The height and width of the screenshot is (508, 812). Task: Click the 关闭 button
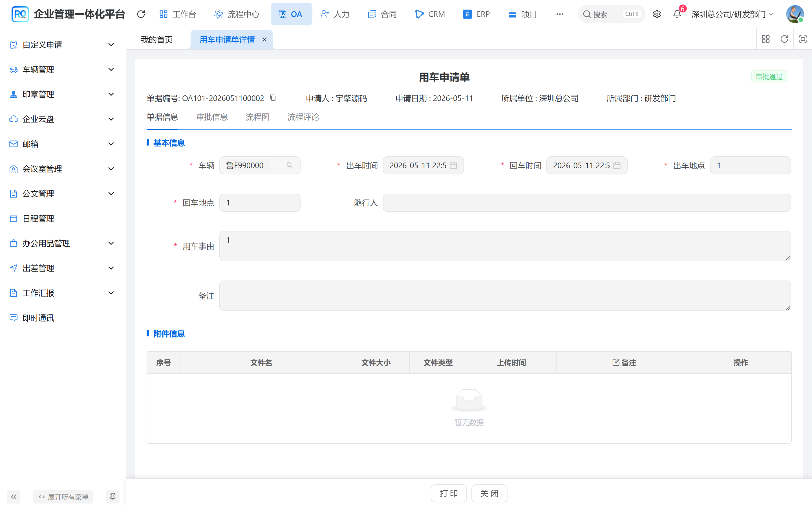pyautogui.click(x=489, y=493)
